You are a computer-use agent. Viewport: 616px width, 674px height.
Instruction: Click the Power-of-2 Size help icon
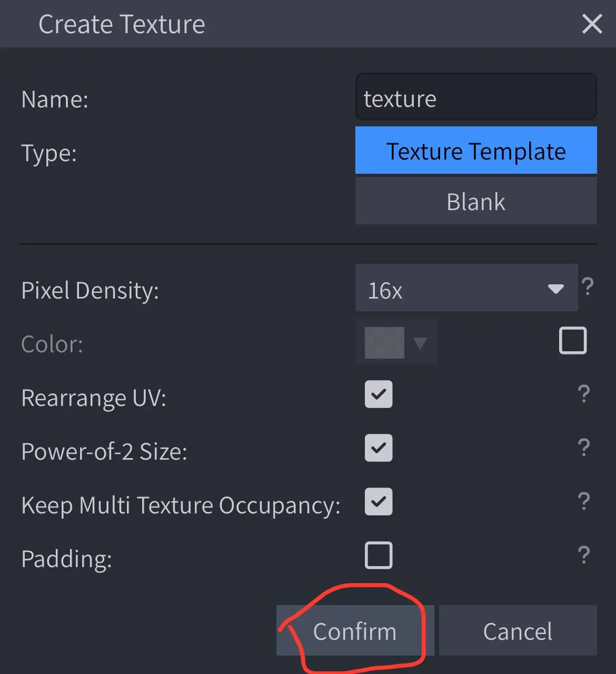[x=583, y=448]
